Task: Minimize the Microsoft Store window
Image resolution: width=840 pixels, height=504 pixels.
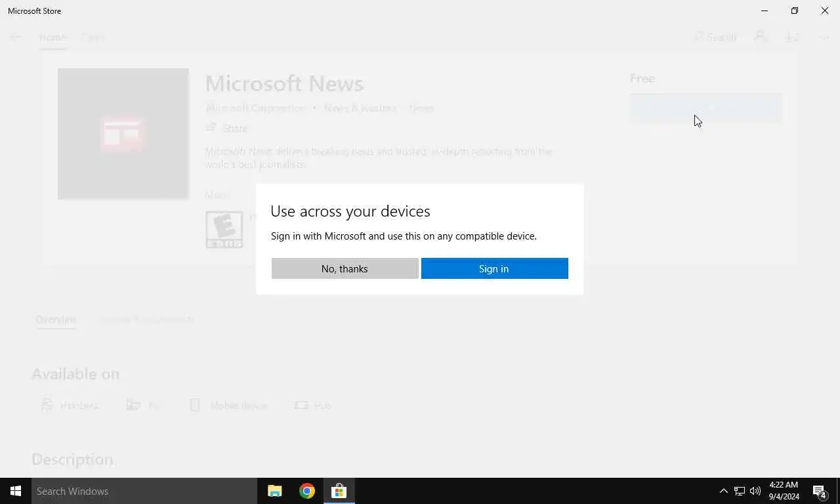Action: pyautogui.click(x=765, y=10)
